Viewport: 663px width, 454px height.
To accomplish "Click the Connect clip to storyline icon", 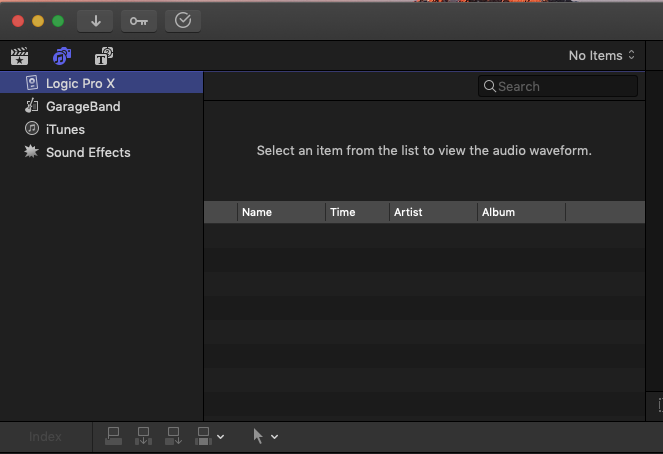I will pos(113,436).
